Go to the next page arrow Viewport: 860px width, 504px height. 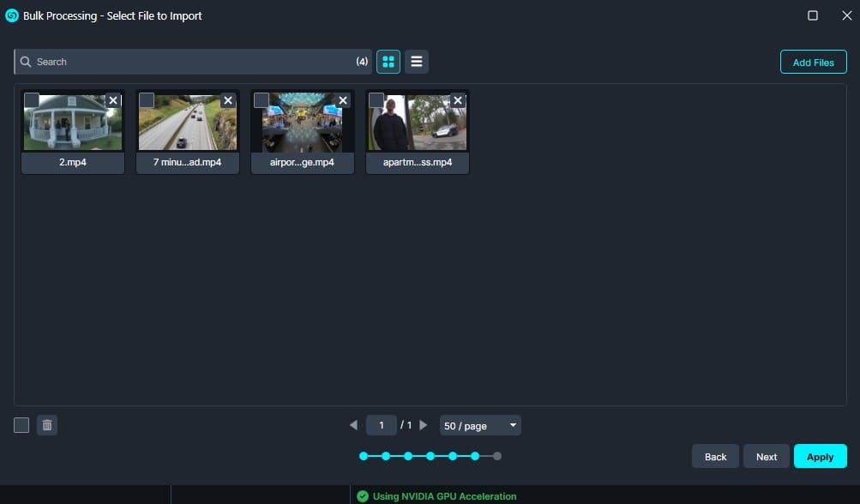point(424,425)
